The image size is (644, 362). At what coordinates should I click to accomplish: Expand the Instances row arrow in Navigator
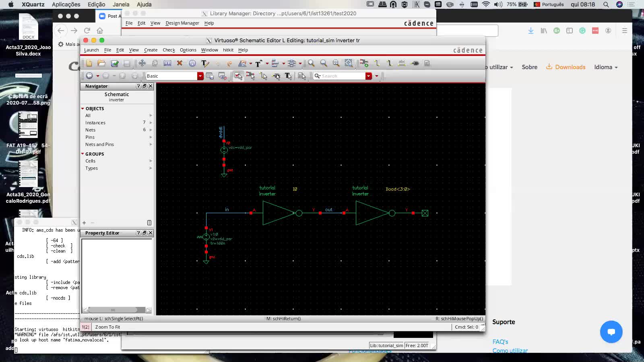point(151,123)
